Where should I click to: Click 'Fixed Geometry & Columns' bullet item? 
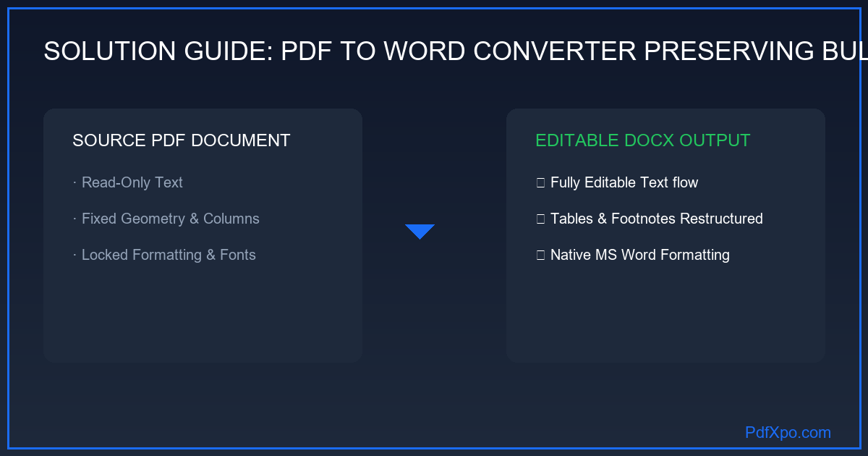pos(166,219)
